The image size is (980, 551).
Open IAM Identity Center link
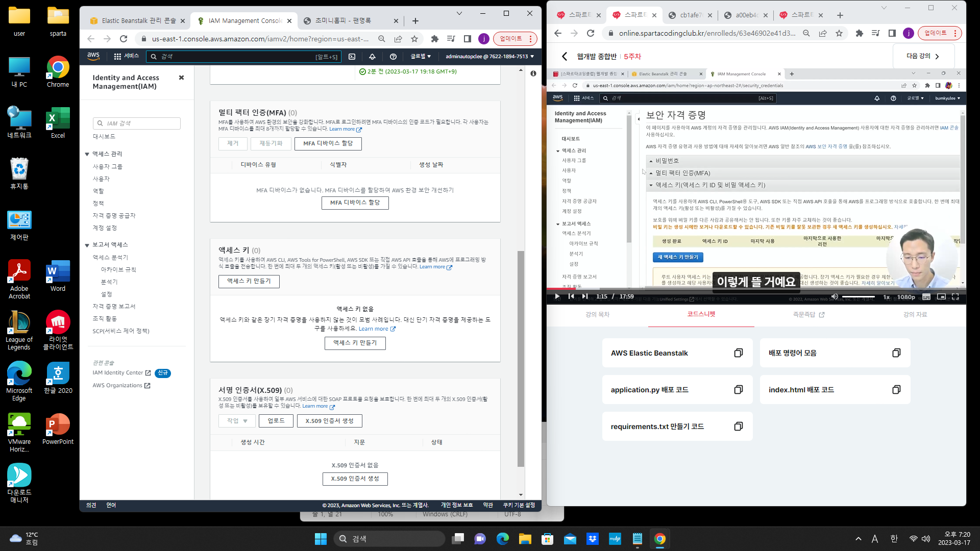click(x=121, y=373)
